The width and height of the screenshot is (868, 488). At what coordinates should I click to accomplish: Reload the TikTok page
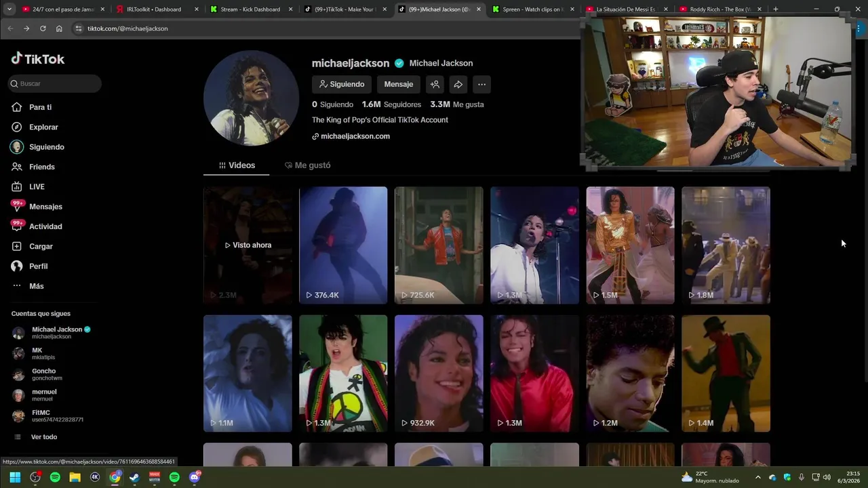[x=43, y=28]
